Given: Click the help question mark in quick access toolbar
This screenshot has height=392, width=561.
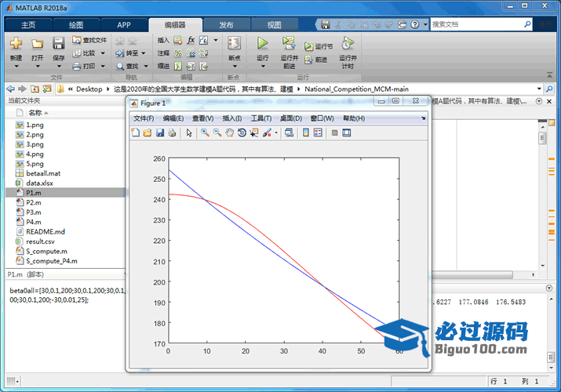Looking at the screenshot, I should (x=414, y=24).
